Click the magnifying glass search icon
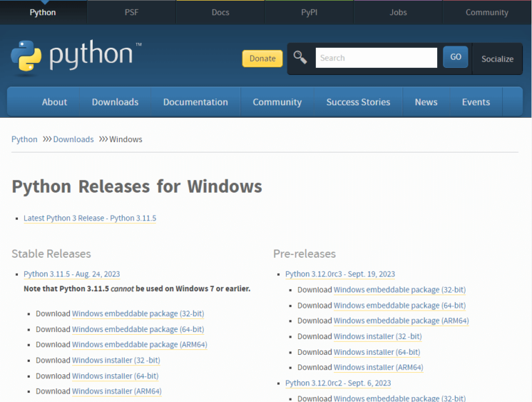 pyautogui.click(x=300, y=58)
